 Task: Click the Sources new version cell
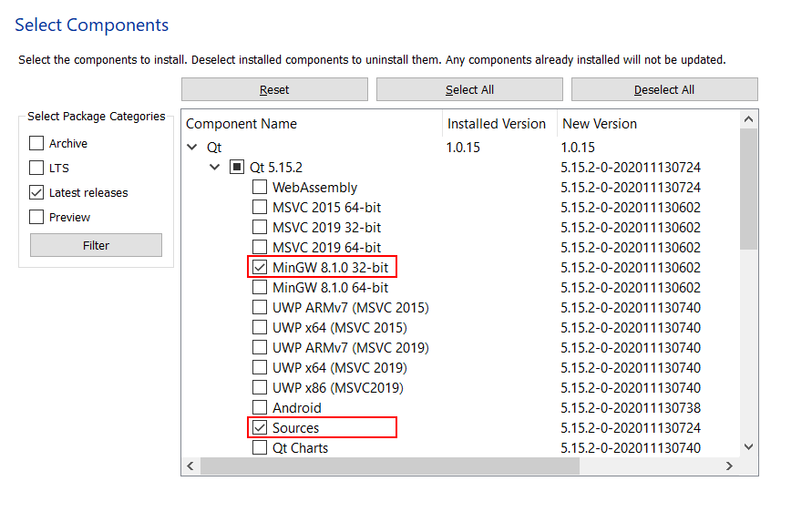[631, 428]
